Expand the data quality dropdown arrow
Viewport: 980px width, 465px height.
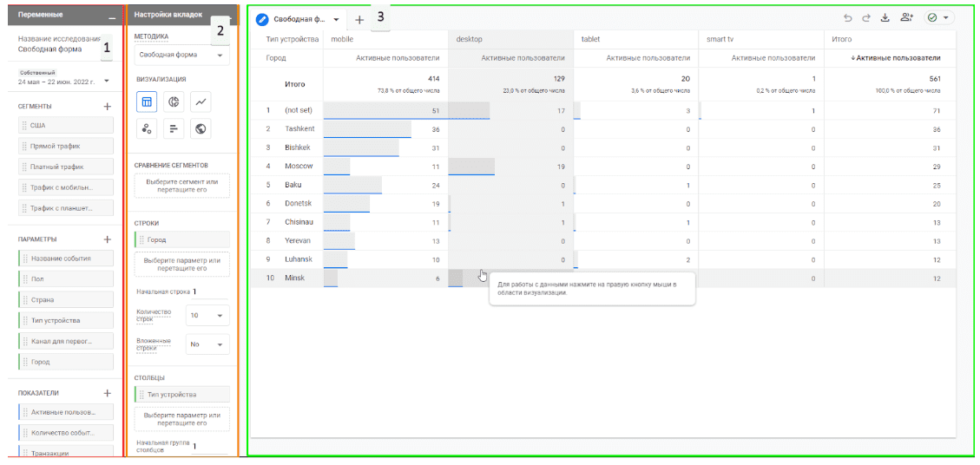[945, 18]
